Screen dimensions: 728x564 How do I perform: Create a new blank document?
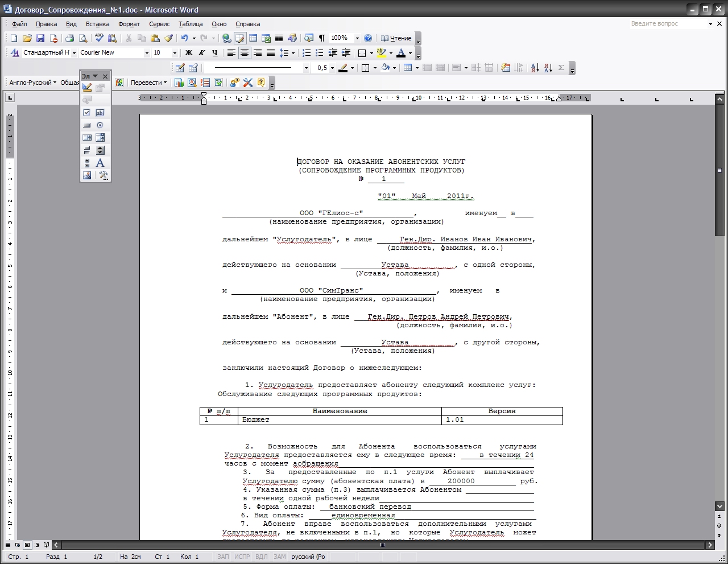tap(14, 38)
